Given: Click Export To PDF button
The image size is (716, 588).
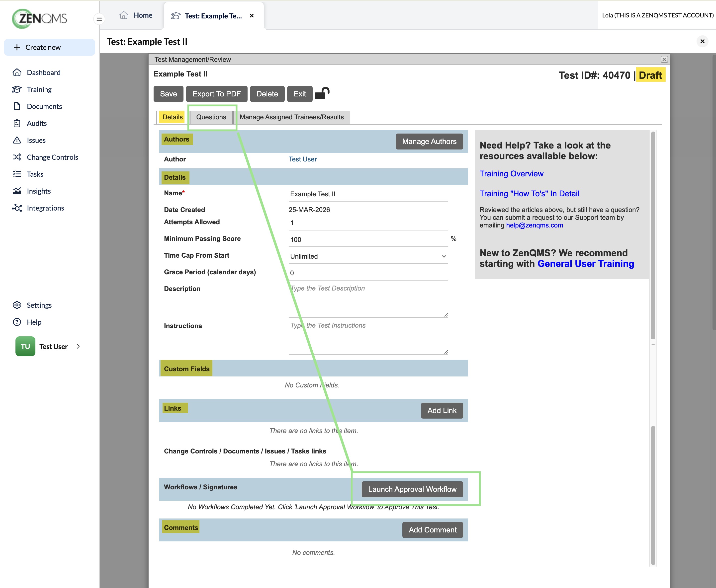Looking at the screenshot, I should 217,94.
